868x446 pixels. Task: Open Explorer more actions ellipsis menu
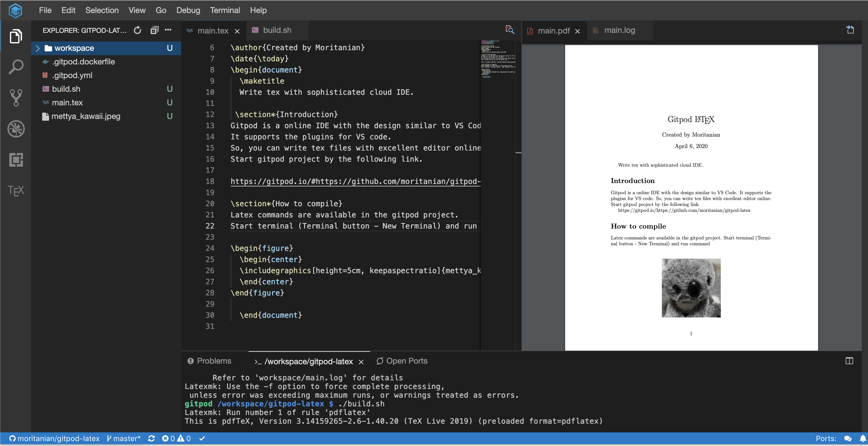tap(168, 30)
